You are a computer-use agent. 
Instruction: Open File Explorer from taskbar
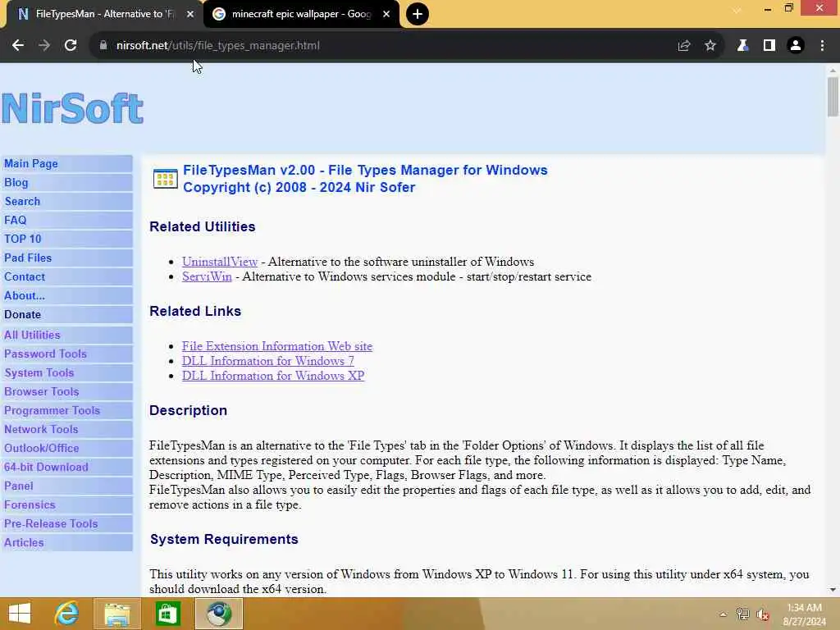117,614
